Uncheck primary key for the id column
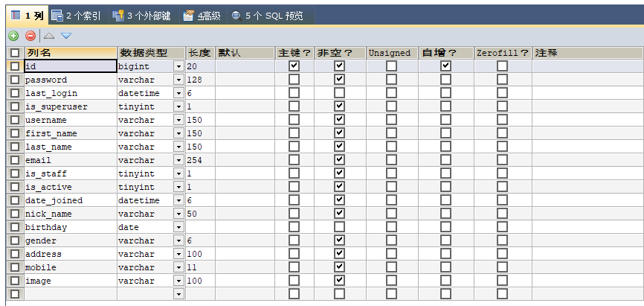This screenshot has width=644, height=306. [294, 66]
